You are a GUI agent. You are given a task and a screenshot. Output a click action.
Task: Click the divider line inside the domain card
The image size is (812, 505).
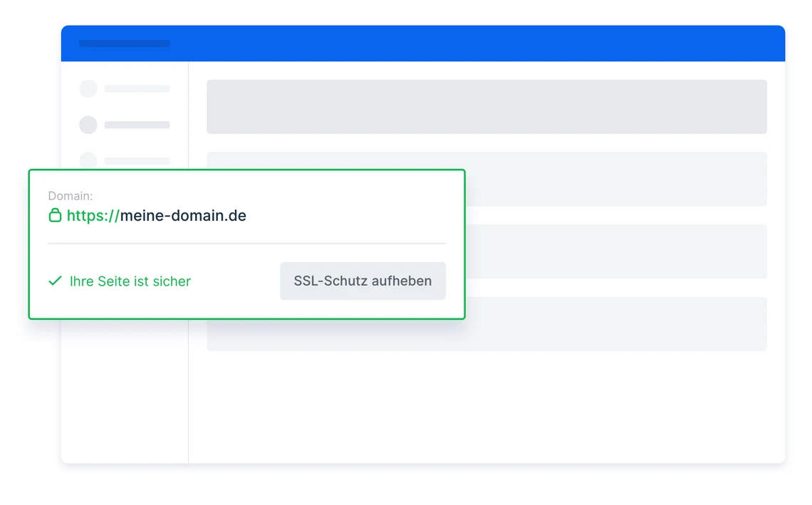click(246, 244)
